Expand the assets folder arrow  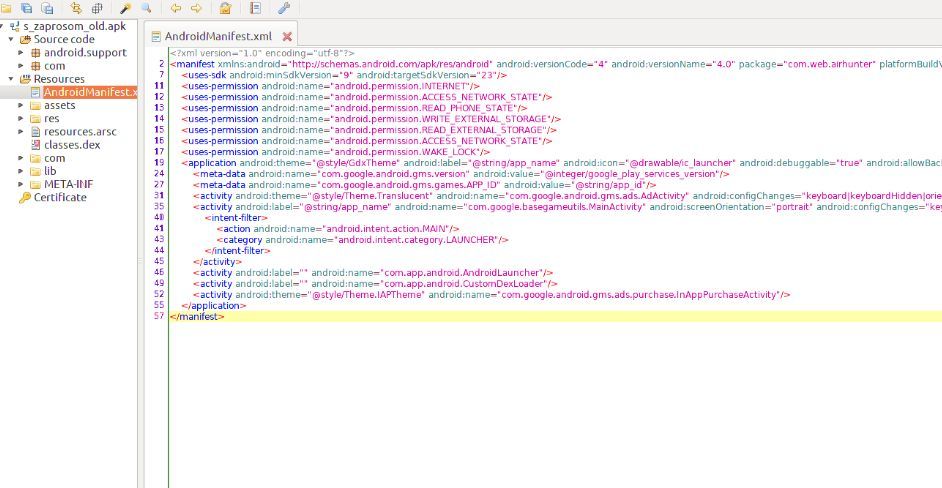(x=21, y=105)
